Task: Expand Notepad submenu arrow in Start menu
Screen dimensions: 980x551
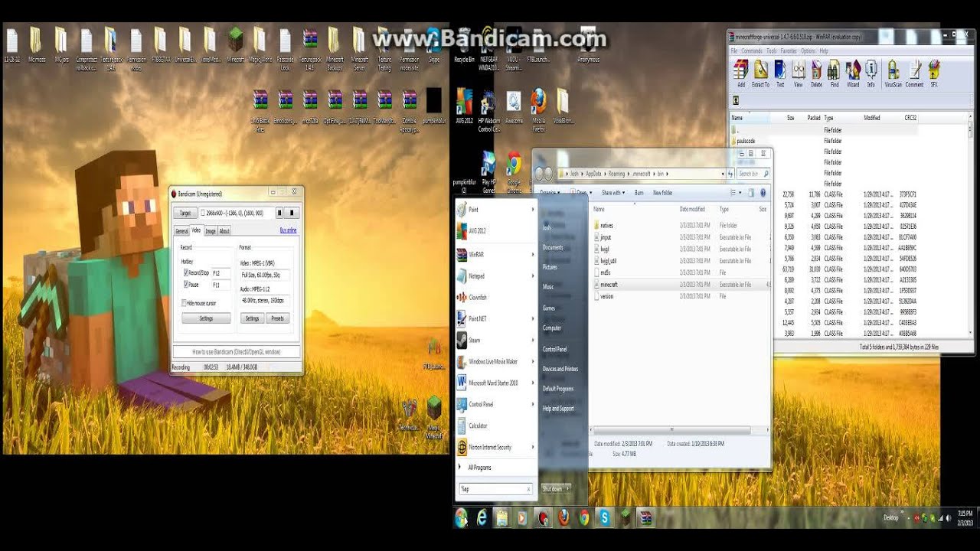Action: [533, 275]
